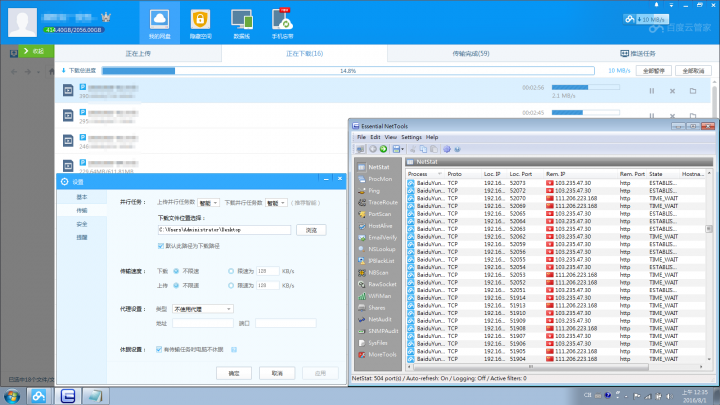Open the first download's folder icon

point(693,91)
